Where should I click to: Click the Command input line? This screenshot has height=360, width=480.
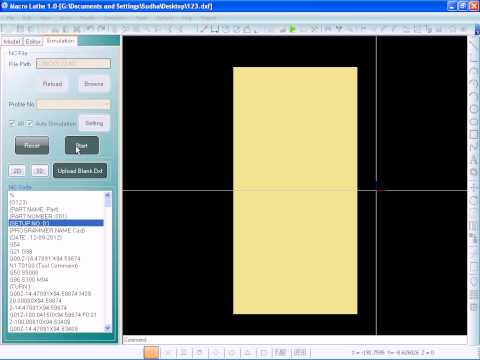295,340
